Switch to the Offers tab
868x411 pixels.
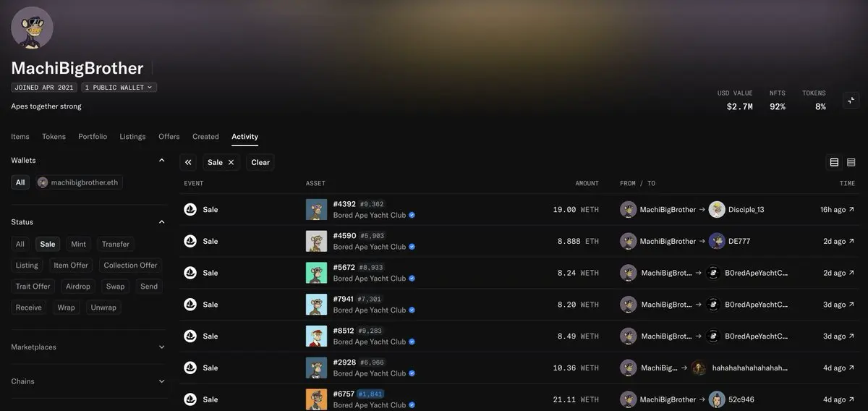[x=169, y=137]
